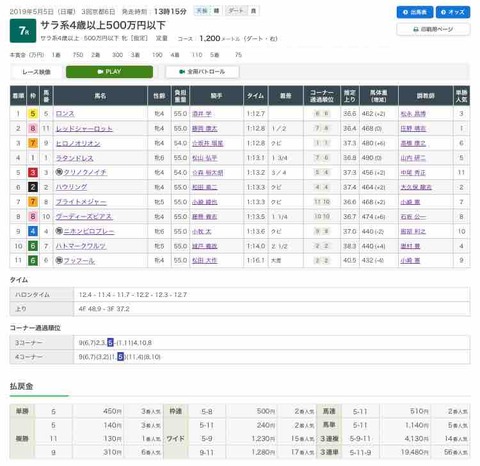The height and width of the screenshot is (466, 480).
Task: Open the jockey link in ラタンドレス row
Action: coord(205,158)
